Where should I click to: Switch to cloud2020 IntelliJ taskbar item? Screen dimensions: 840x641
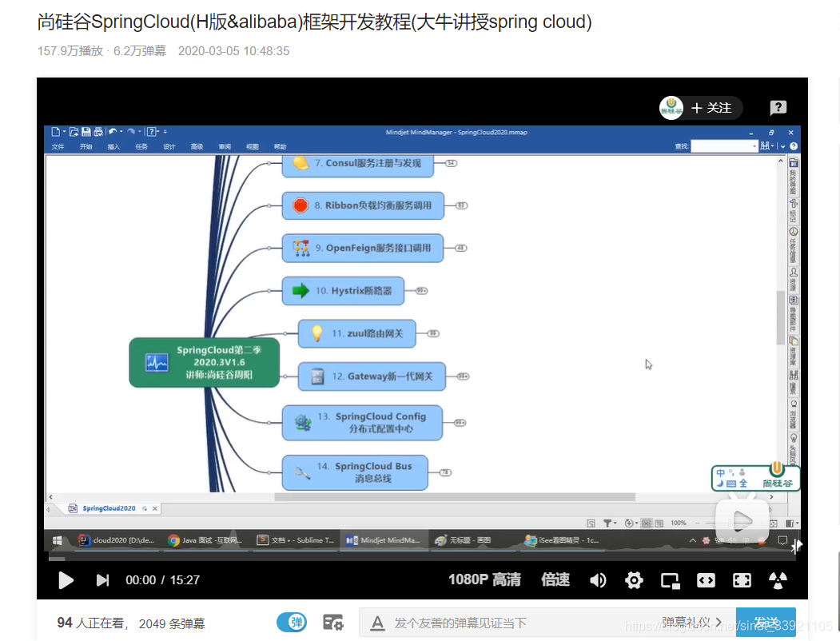point(117,540)
